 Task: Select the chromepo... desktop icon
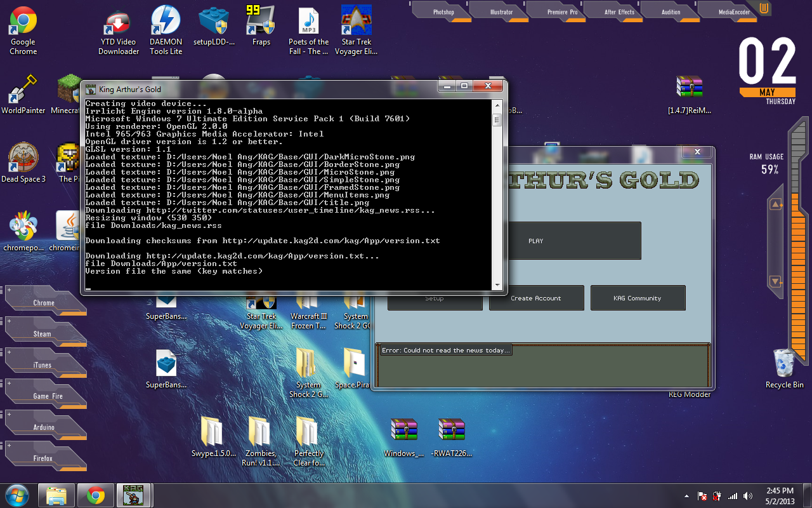pos(23,231)
